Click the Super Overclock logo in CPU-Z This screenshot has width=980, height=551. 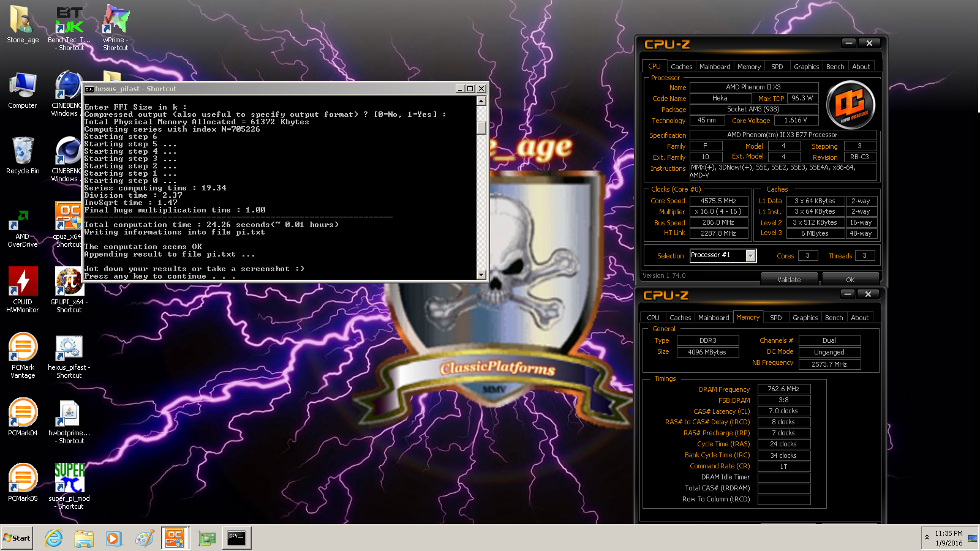pyautogui.click(x=851, y=105)
